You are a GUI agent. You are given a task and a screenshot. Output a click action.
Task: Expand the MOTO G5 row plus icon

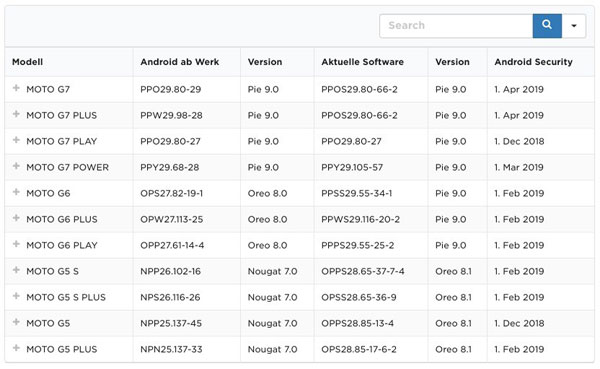coord(16,322)
